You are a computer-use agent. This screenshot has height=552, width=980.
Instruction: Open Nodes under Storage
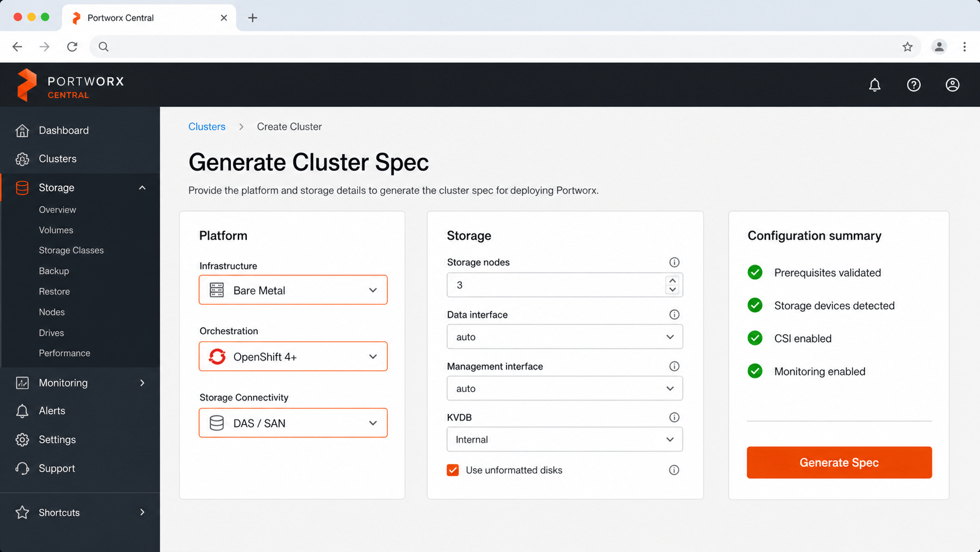point(52,312)
